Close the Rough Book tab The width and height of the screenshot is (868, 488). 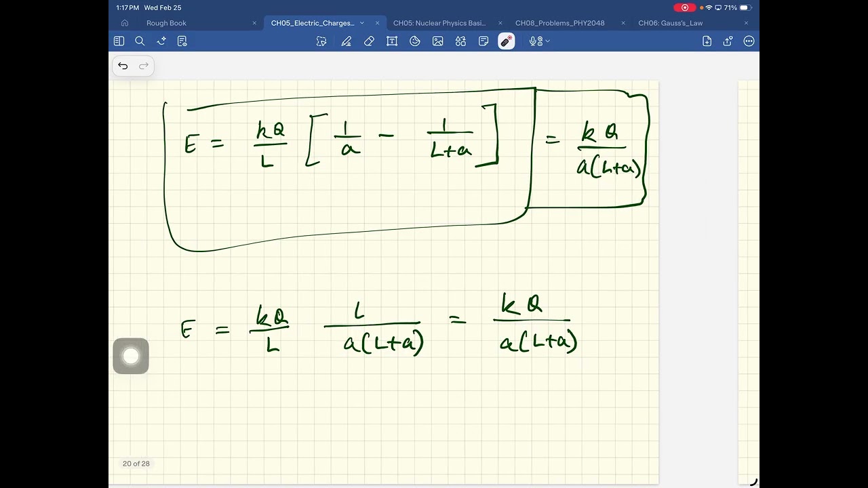[254, 23]
